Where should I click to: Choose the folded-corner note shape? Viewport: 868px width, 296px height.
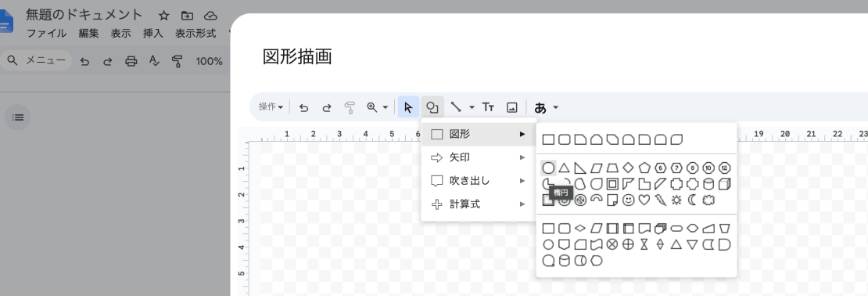point(612,200)
